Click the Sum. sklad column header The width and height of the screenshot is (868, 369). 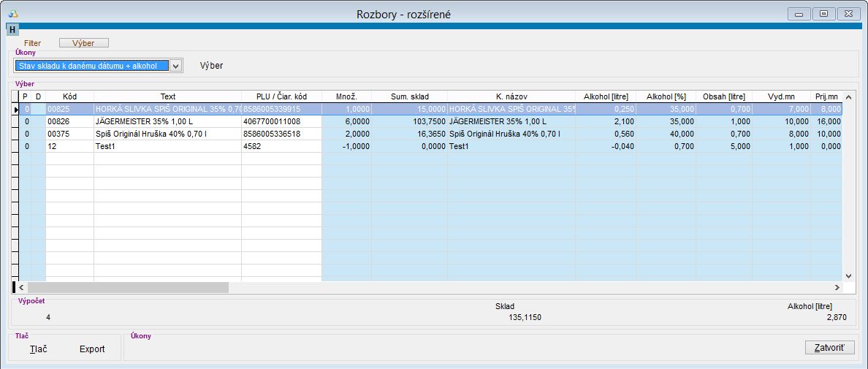click(409, 96)
